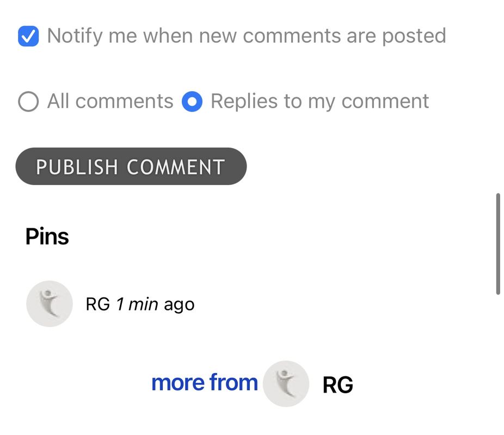Click the RG username in pinned comment
This screenshot has width=504, height=435.
pos(98,304)
